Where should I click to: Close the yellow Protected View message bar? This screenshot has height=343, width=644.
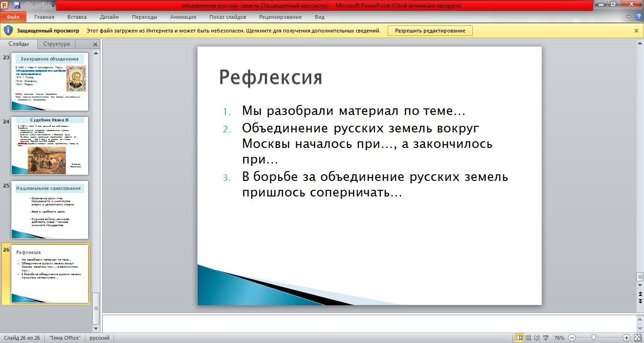pyautogui.click(x=636, y=31)
